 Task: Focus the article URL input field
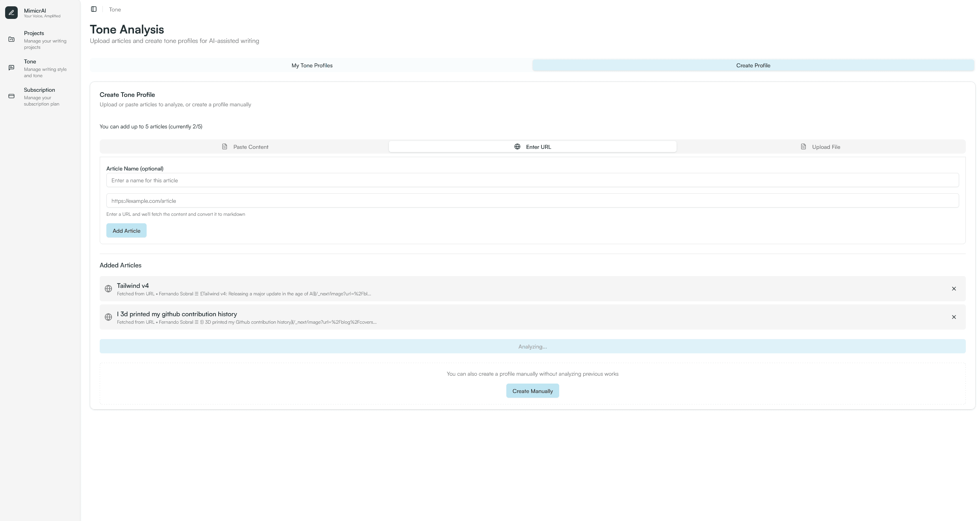pos(533,201)
